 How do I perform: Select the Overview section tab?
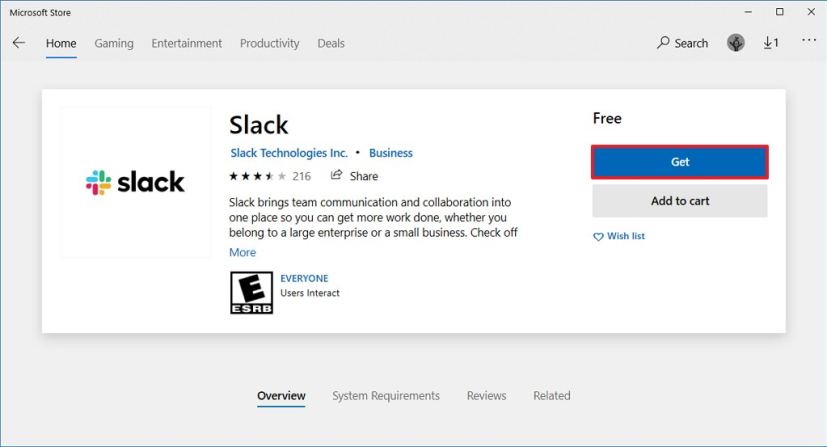(281, 395)
